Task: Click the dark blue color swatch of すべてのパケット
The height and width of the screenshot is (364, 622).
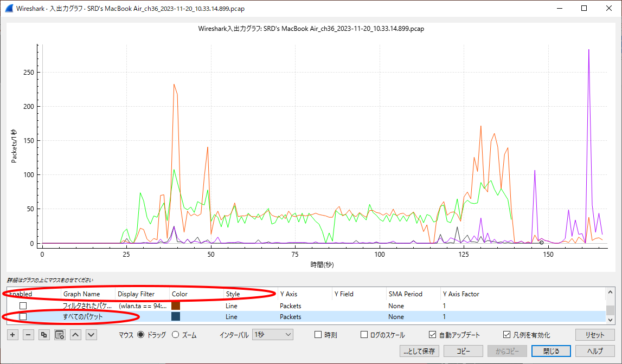Action: [x=176, y=316]
